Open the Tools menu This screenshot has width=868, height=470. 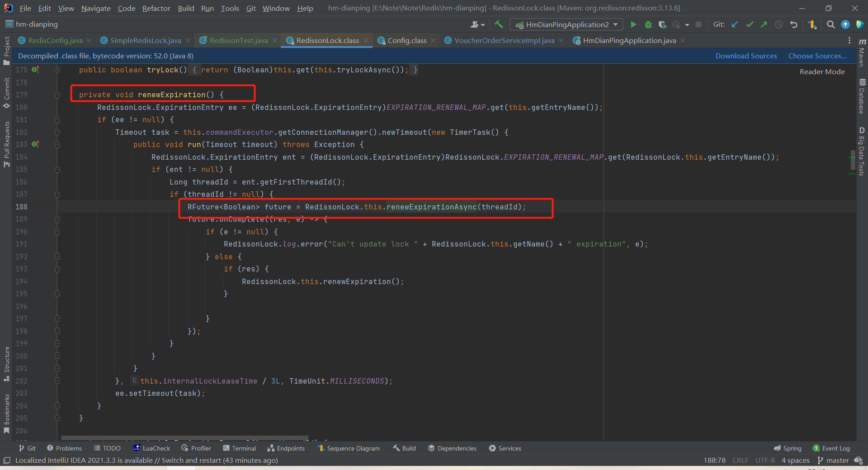tap(230, 8)
